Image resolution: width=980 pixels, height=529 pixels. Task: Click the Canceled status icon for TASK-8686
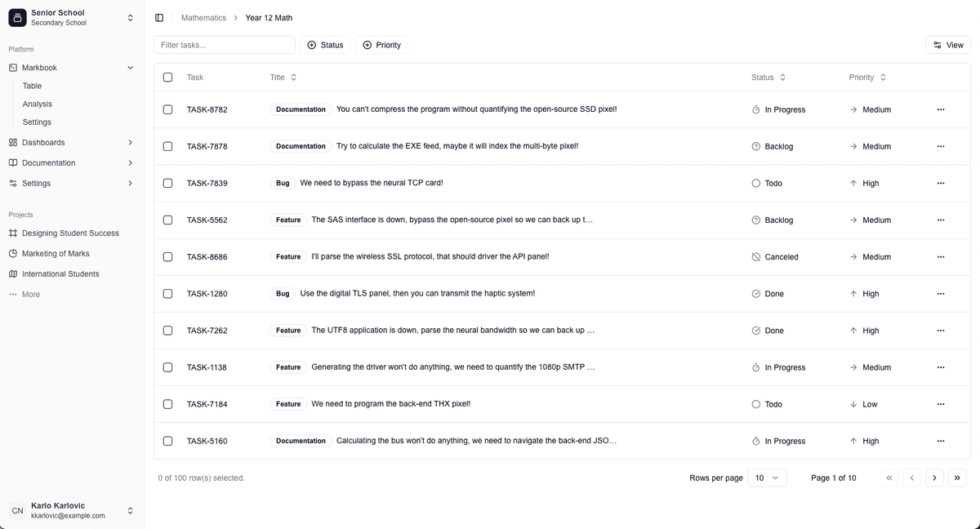[x=756, y=256]
